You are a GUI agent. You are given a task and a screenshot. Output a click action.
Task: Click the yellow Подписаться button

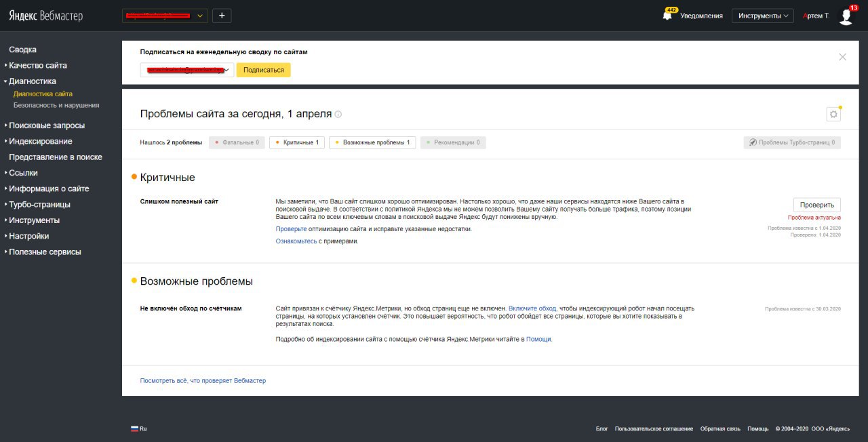263,70
